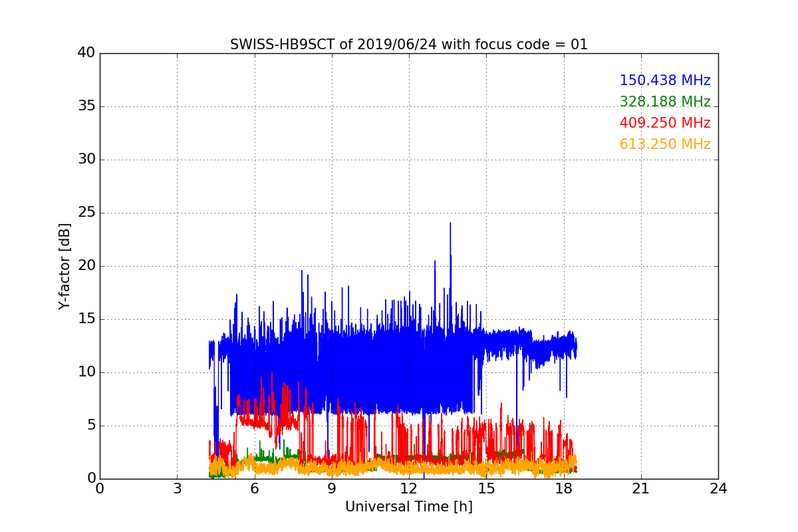
Task: Click the x-axis tick label 21
Action: [641, 489]
